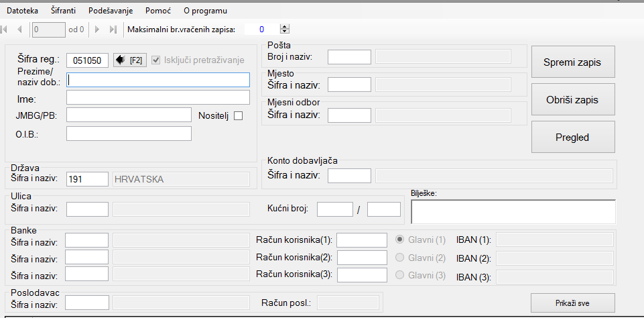Click next record navigation arrow
The width and height of the screenshot is (644, 318).
pyautogui.click(x=97, y=29)
